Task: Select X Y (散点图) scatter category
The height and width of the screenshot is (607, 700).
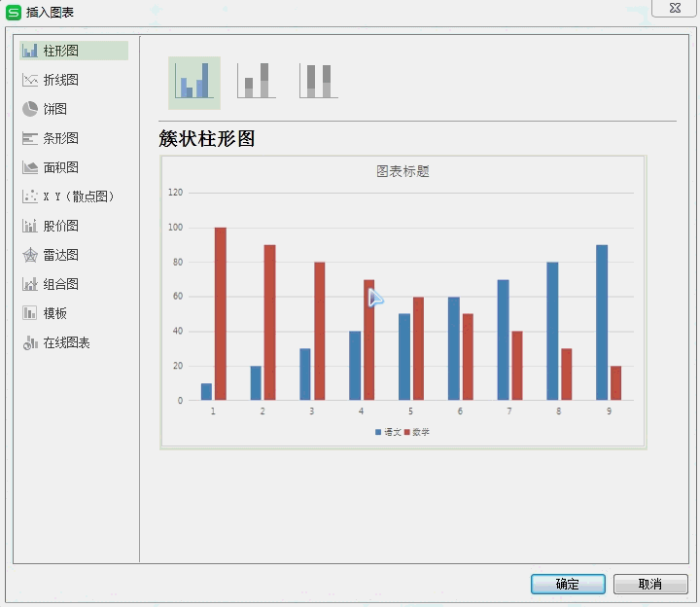Action: 78,196
